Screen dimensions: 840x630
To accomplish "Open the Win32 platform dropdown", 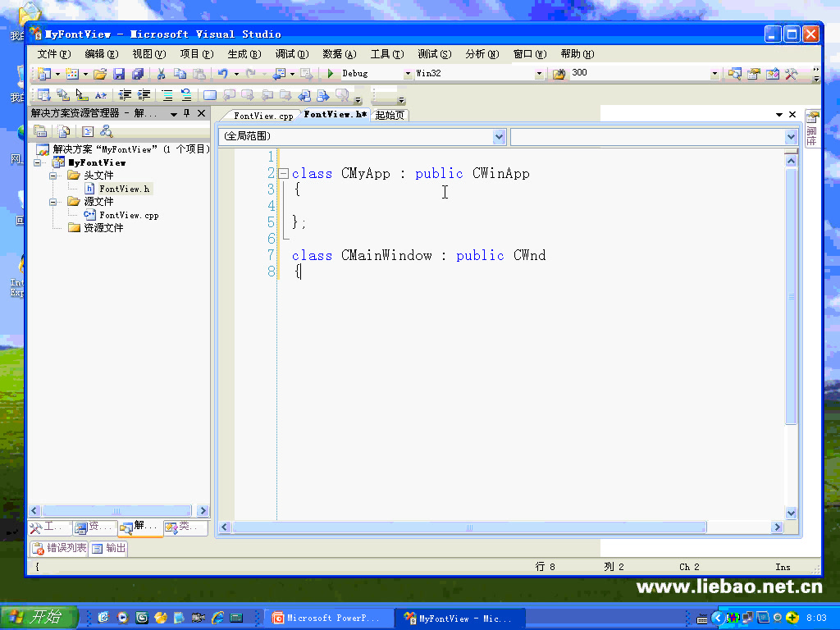I will point(539,74).
